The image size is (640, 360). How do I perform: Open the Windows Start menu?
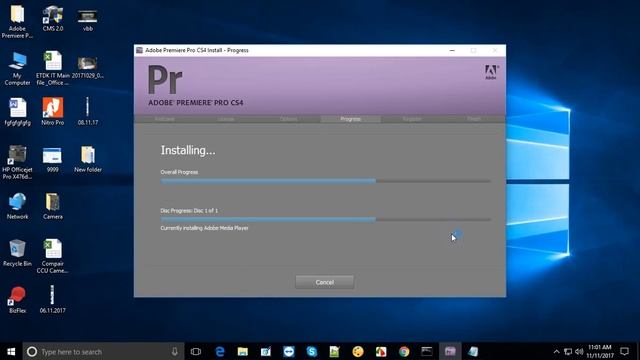click(x=11, y=351)
